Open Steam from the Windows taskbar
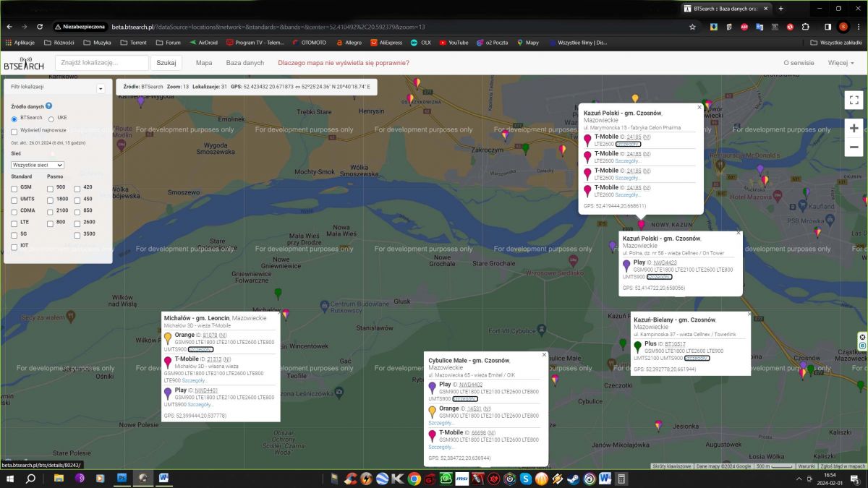Image resolution: width=868 pixels, height=488 pixels. 574,479
